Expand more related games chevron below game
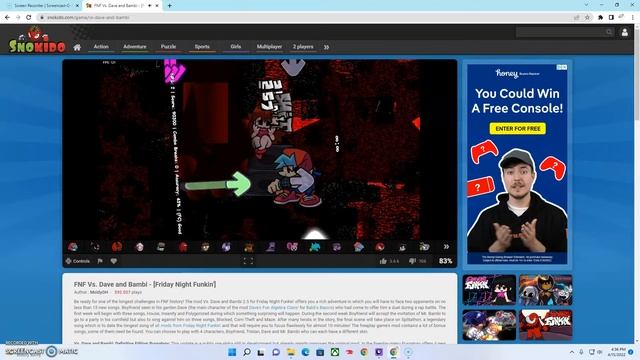This screenshot has width=640, height=360. coord(447,247)
